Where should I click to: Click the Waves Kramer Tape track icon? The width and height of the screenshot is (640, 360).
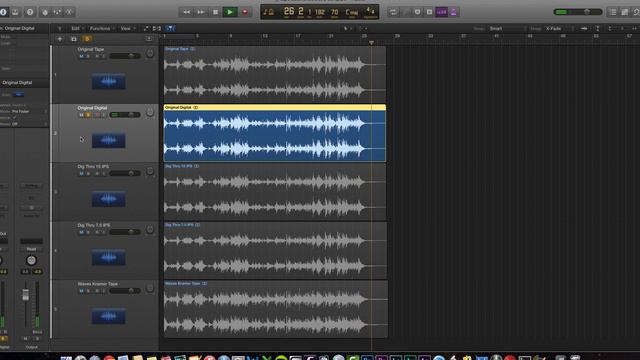tap(109, 316)
